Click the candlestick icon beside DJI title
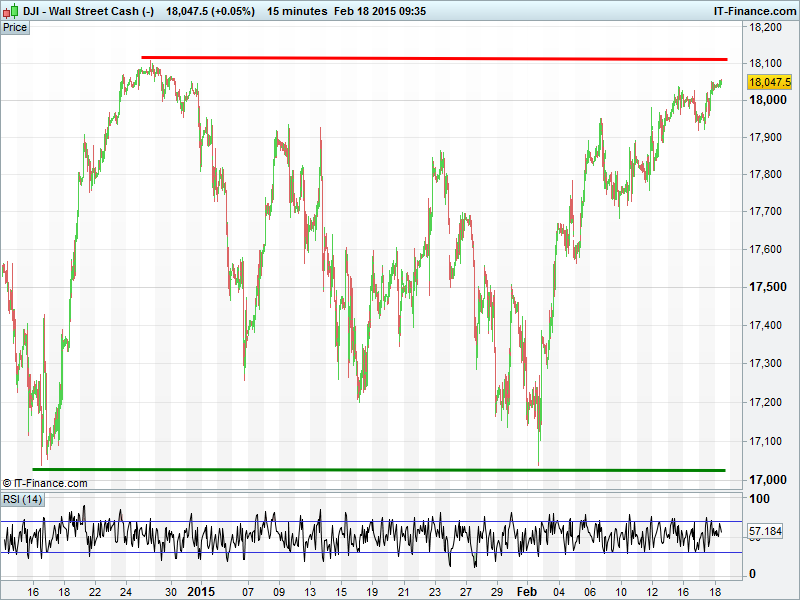The image size is (800, 600). tap(11, 11)
